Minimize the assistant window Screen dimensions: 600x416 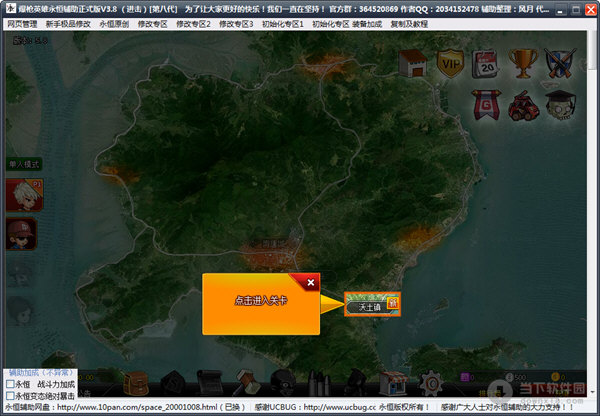[x=560, y=10]
